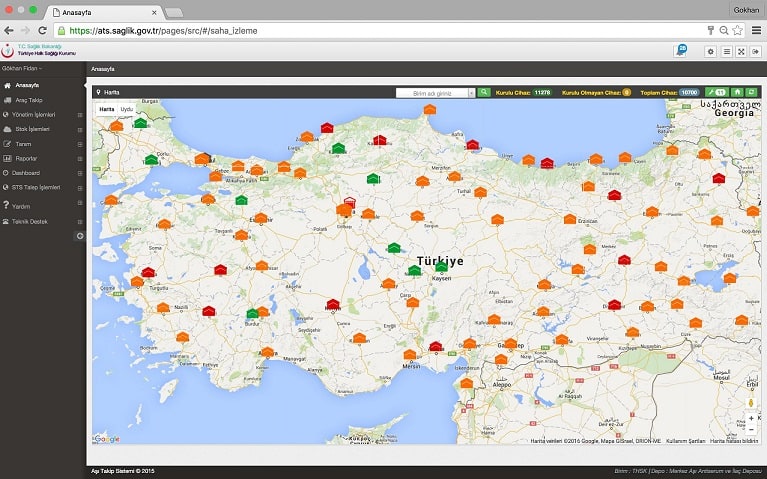This screenshot has width=767, height=479.
Task: Click the green home button on the map toolbar
Action: 736,92
